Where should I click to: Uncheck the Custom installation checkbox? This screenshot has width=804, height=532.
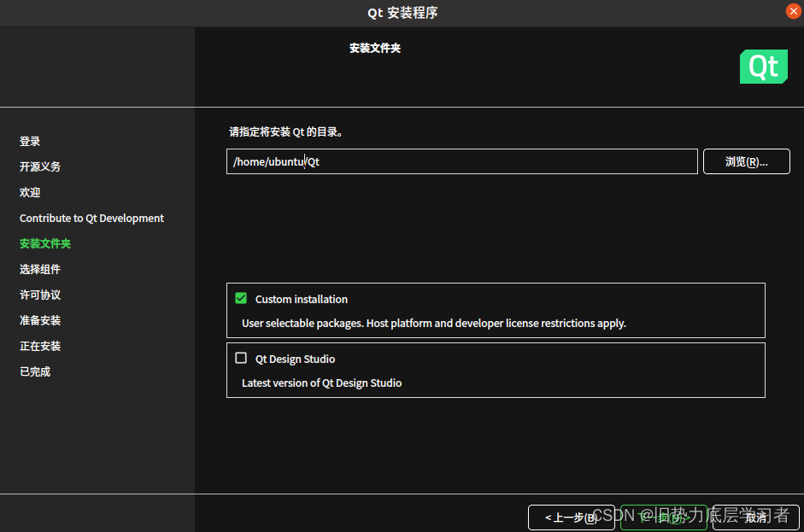point(241,298)
